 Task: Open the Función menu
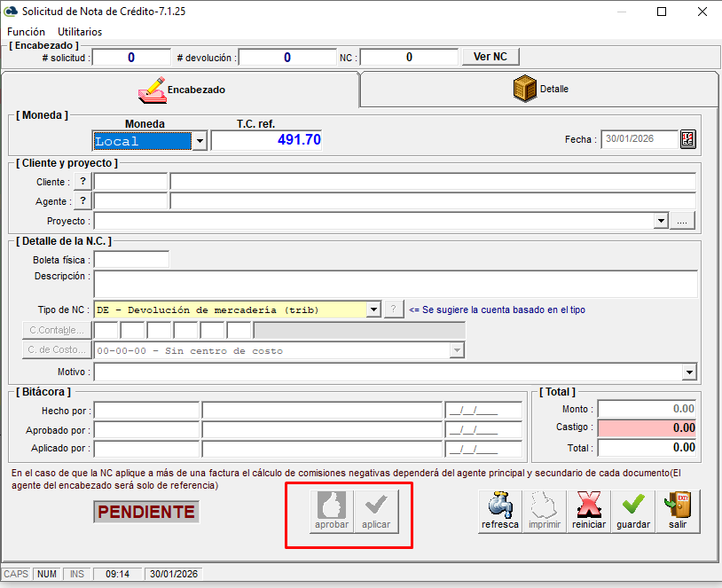(x=27, y=32)
